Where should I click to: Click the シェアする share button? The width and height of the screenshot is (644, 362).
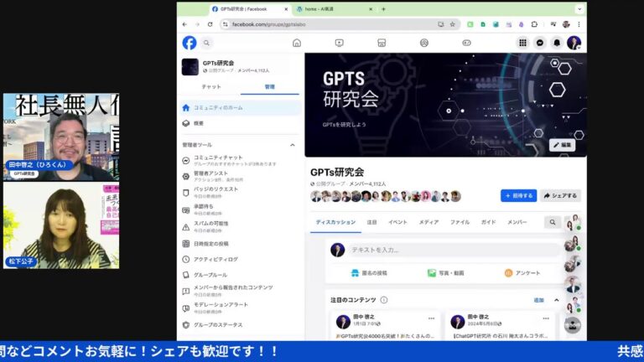coord(560,196)
